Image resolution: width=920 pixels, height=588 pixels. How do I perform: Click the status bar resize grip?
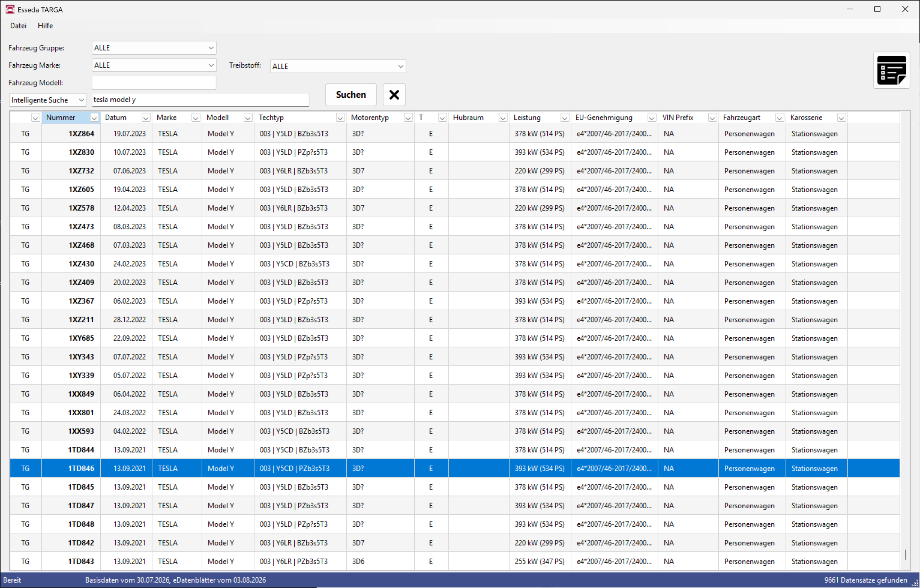pos(915,583)
